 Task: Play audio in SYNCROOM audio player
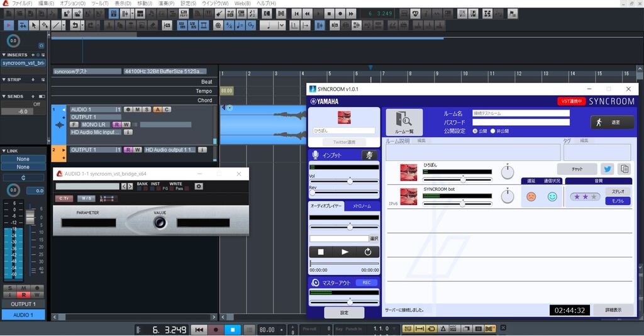click(x=345, y=252)
